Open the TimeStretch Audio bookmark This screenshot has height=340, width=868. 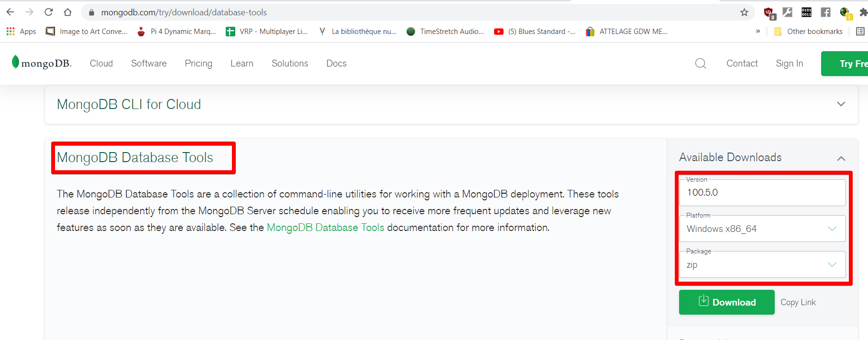445,32
